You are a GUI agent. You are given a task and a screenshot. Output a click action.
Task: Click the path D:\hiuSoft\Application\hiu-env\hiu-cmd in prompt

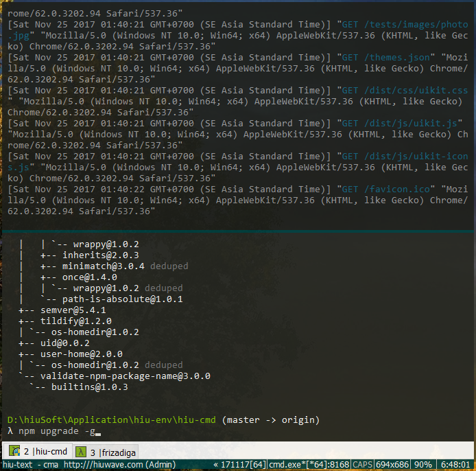point(111,420)
